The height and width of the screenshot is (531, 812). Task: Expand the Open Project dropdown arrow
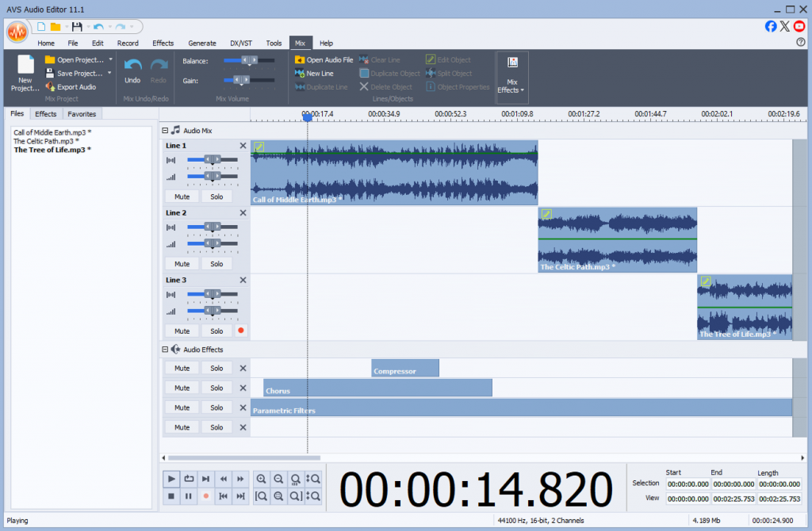pos(110,60)
